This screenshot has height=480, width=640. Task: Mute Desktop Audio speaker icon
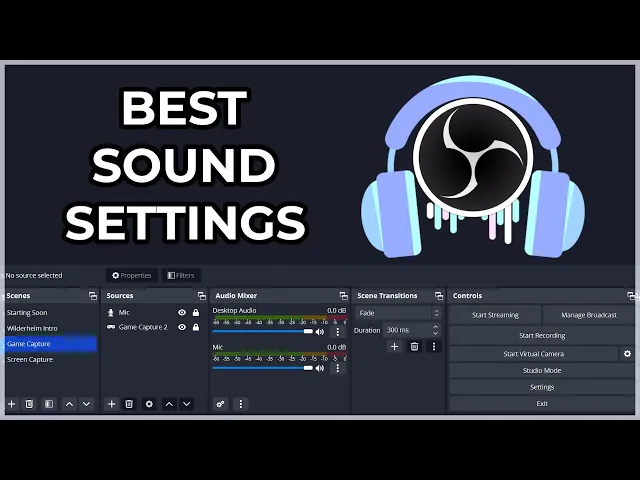[x=320, y=332]
